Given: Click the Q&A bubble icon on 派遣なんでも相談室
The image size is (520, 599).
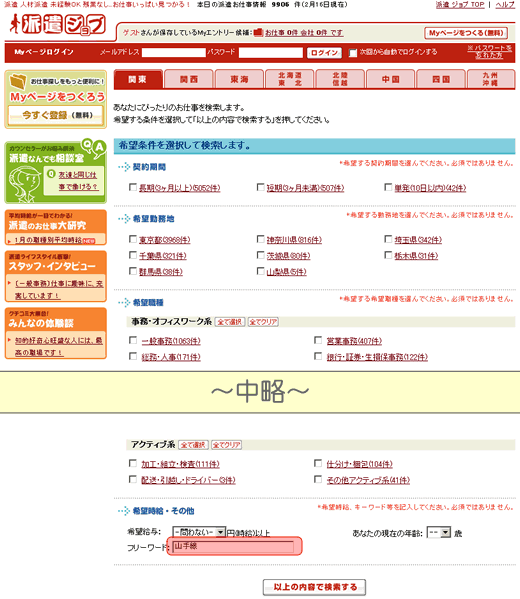Looking at the screenshot, I should tap(94, 147).
